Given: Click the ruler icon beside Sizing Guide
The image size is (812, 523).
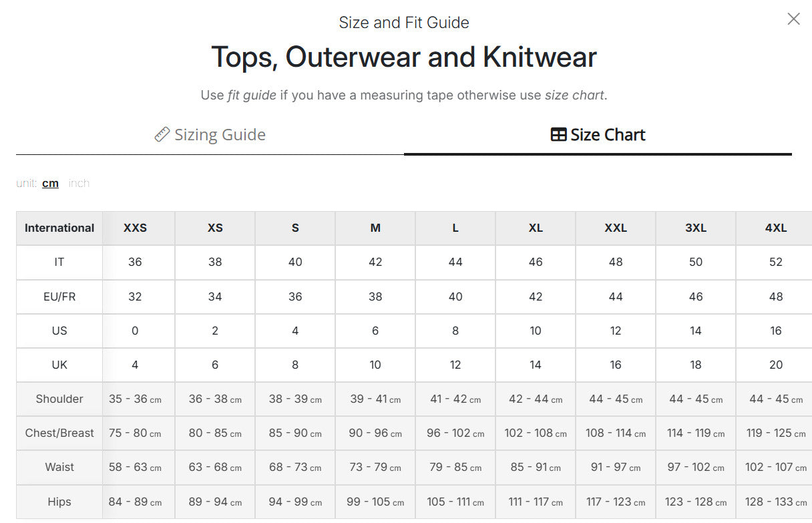Looking at the screenshot, I should click(162, 134).
